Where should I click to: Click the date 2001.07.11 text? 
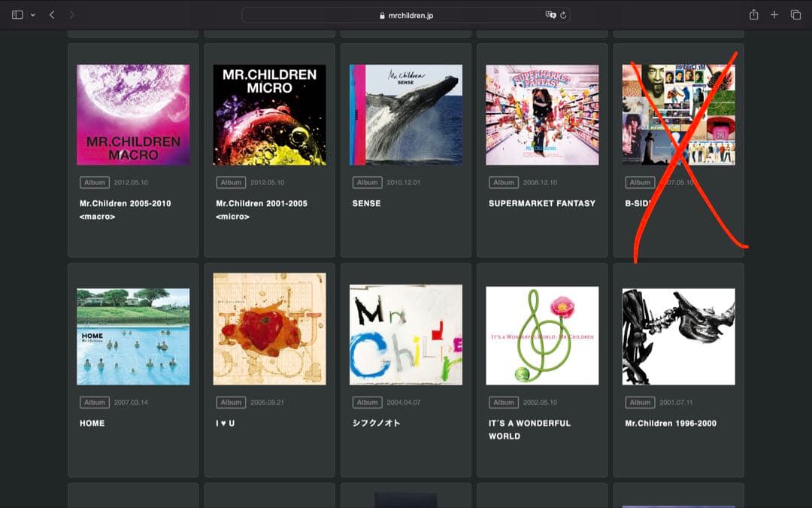tap(677, 402)
